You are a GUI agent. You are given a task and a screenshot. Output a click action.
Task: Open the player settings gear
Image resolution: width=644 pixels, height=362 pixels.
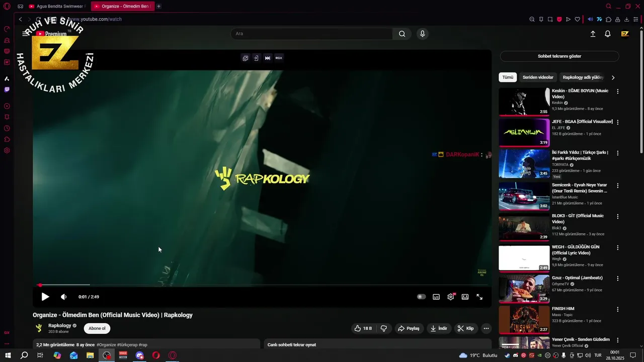click(451, 297)
